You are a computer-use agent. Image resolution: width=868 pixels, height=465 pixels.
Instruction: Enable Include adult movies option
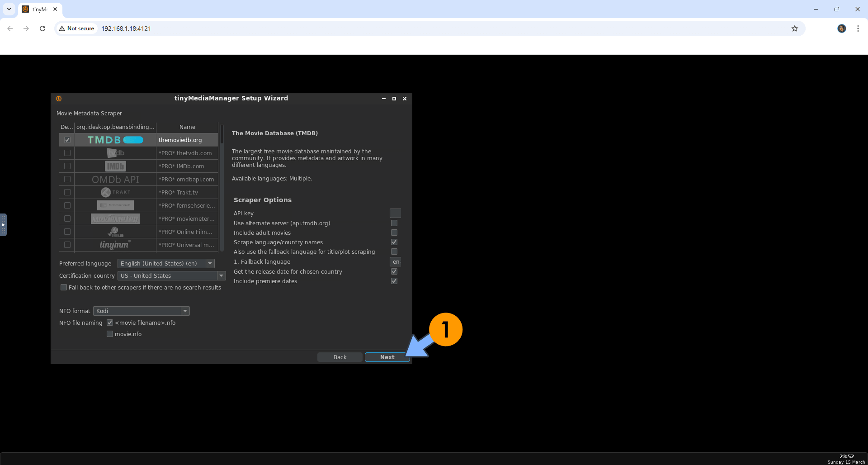pyautogui.click(x=394, y=232)
